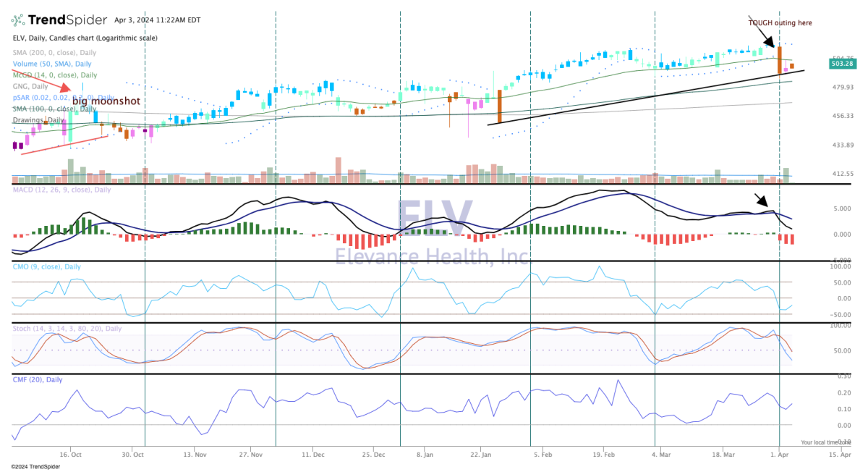Open the CMO (9, close) indicator options

[47, 266]
